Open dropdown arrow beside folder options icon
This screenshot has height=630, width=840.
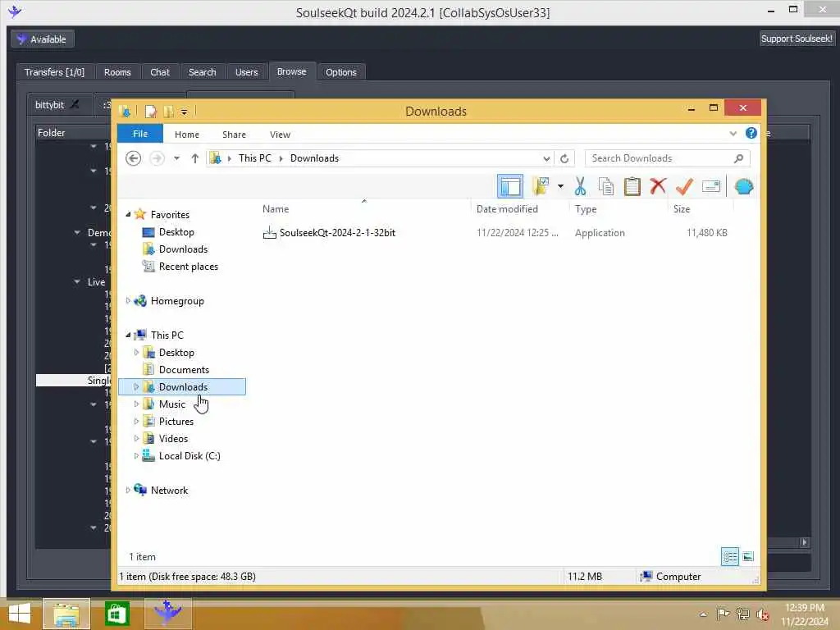560,186
